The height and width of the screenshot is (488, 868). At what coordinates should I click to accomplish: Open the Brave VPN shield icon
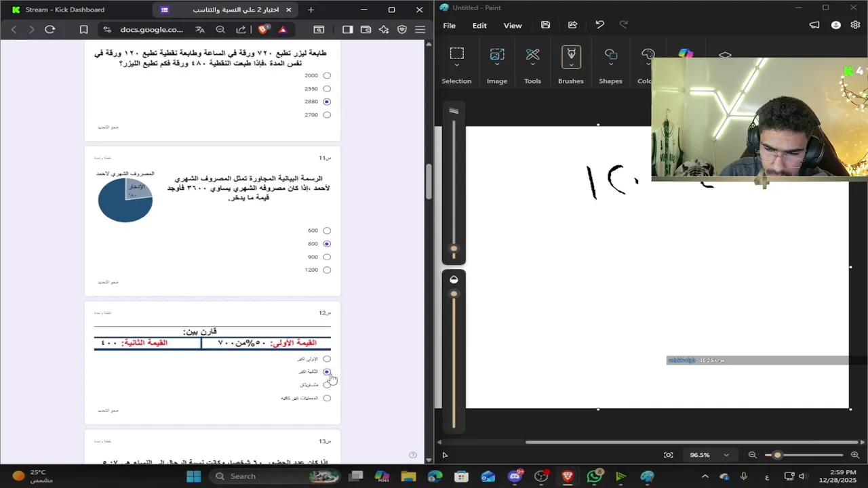pos(402,29)
